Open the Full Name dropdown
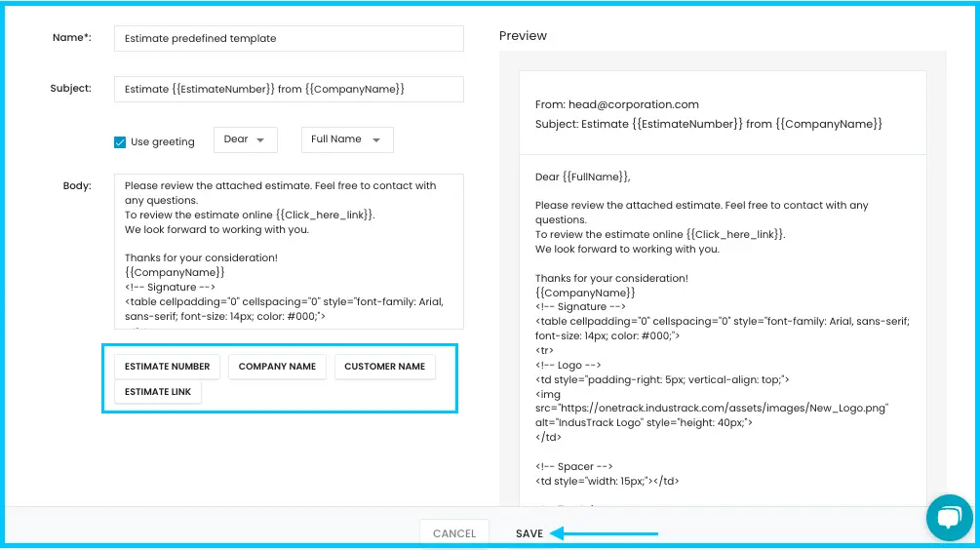This screenshot has width=980, height=550. 347,139
